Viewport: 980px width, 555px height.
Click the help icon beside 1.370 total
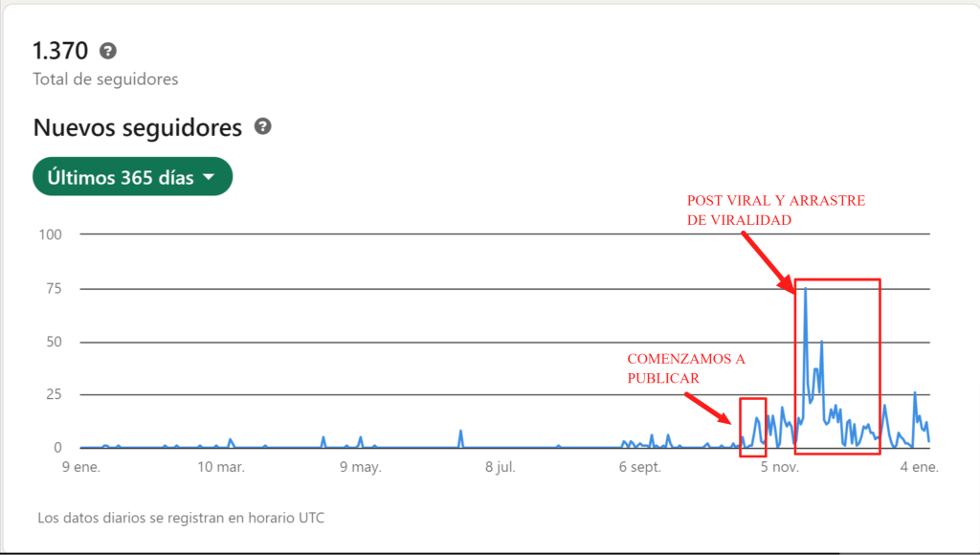point(108,51)
